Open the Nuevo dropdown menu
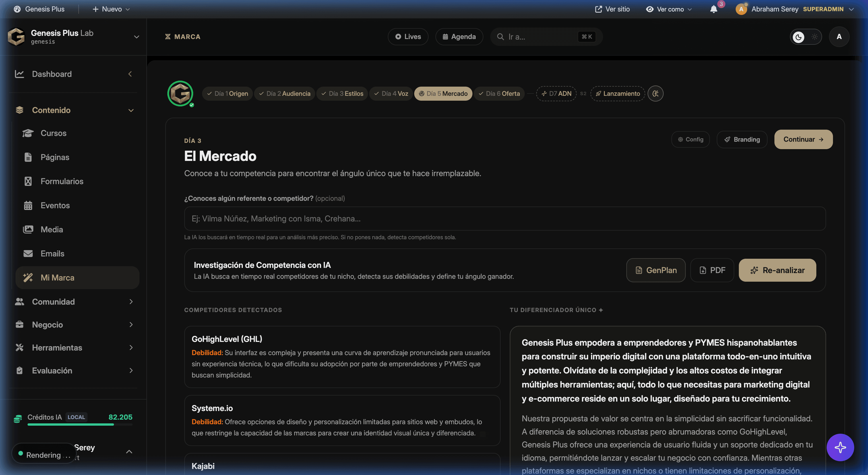The width and height of the screenshot is (868, 475). pos(111,9)
